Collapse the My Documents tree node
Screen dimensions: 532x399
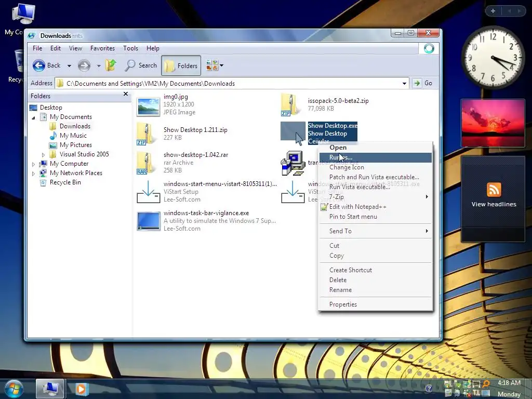coord(33,118)
